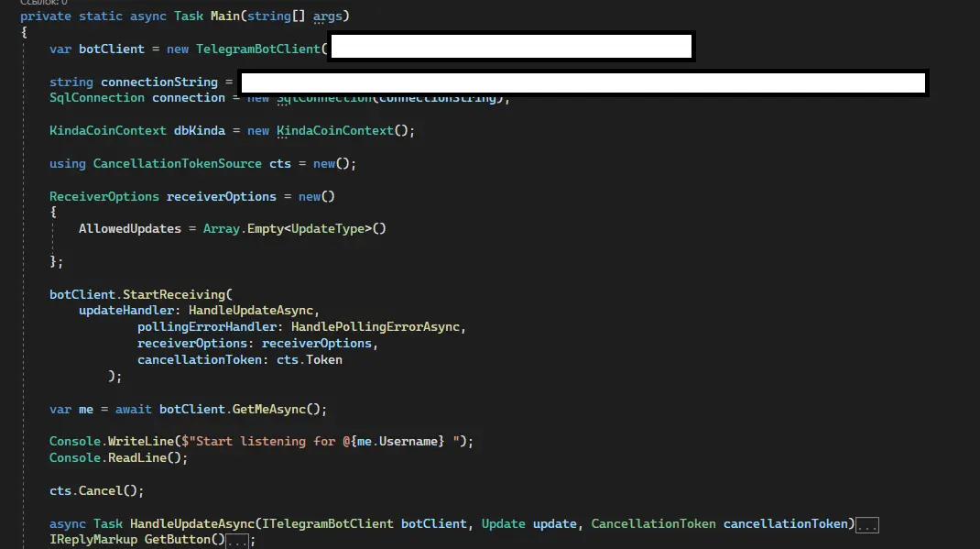Click the args parameter in Main
This screenshot has height=549, width=980.
pos(328,16)
